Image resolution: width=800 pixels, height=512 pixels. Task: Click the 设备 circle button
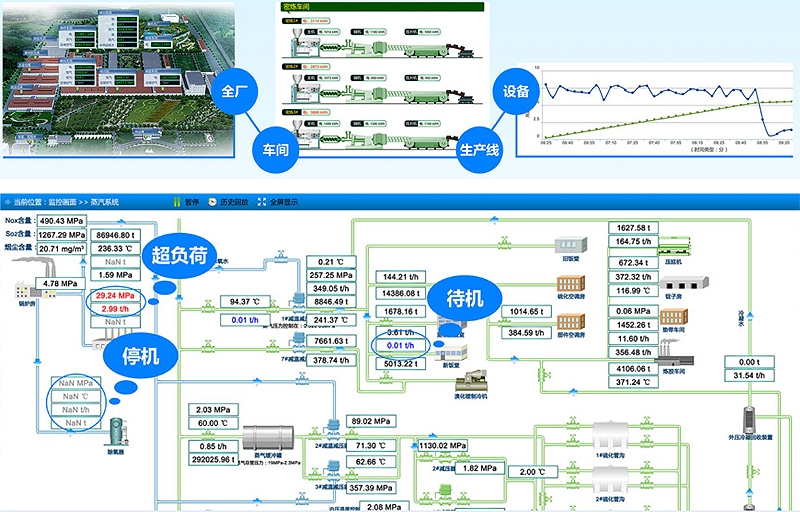click(518, 93)
